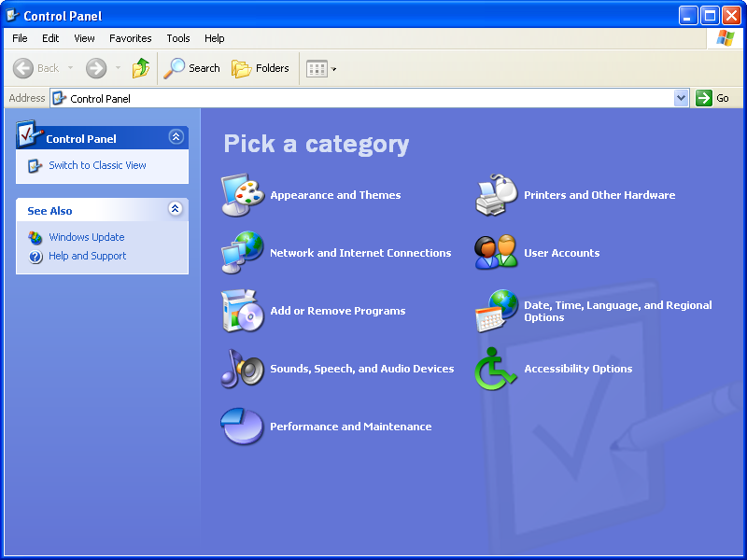Open the Tools menu

tap(177, 38)
